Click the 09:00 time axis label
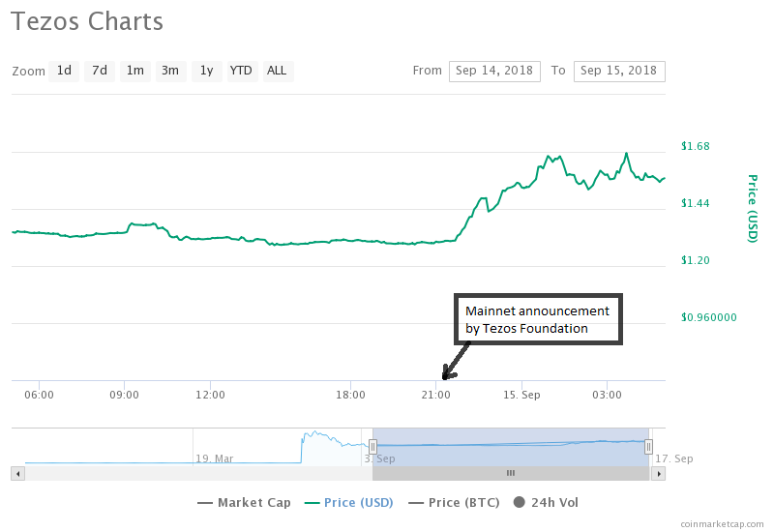Screen dimensions: 774x532 [x=124, y=395]
